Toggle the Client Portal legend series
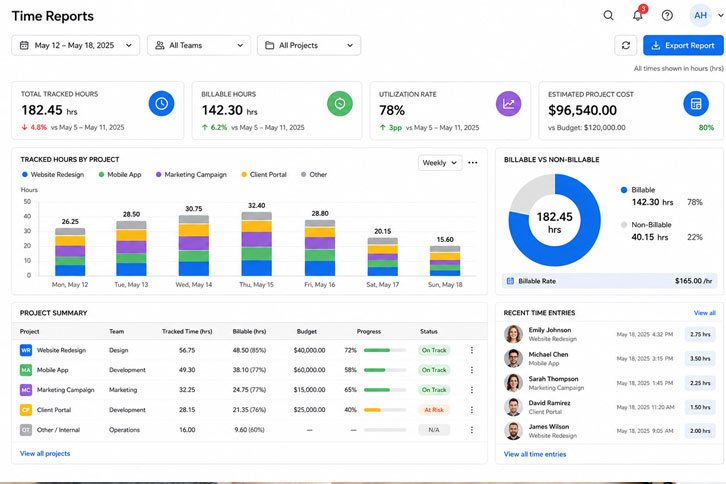 tap(264, 175)
